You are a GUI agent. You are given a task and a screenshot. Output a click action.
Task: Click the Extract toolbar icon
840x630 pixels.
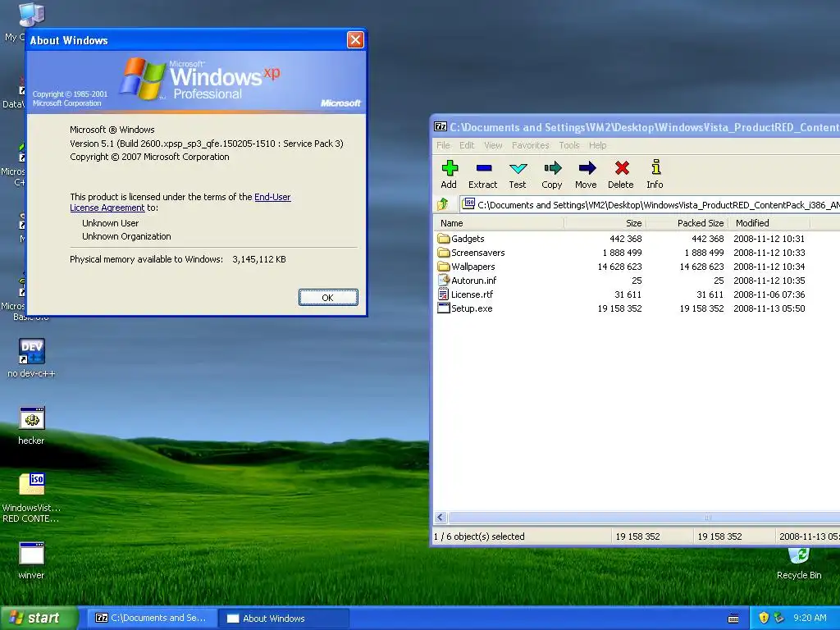coord(483,168)
